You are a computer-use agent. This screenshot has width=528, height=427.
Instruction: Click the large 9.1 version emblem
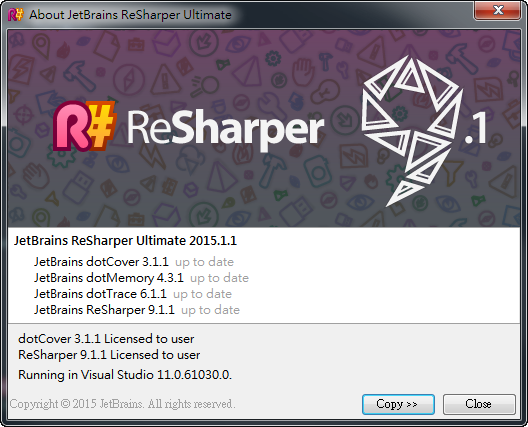423,131
